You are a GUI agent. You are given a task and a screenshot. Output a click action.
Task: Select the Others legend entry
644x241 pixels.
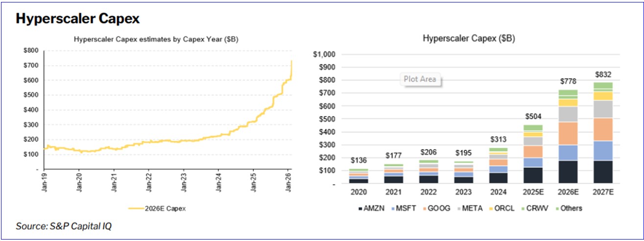pos(568,208)
